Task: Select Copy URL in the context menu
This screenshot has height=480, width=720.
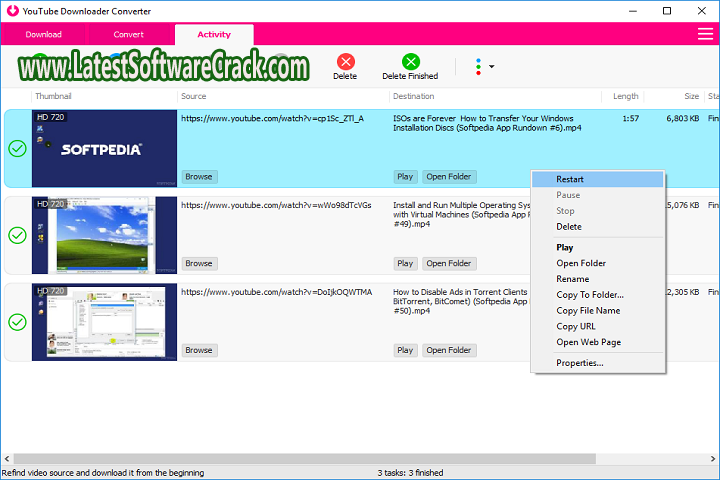Action: click(575, 326)
